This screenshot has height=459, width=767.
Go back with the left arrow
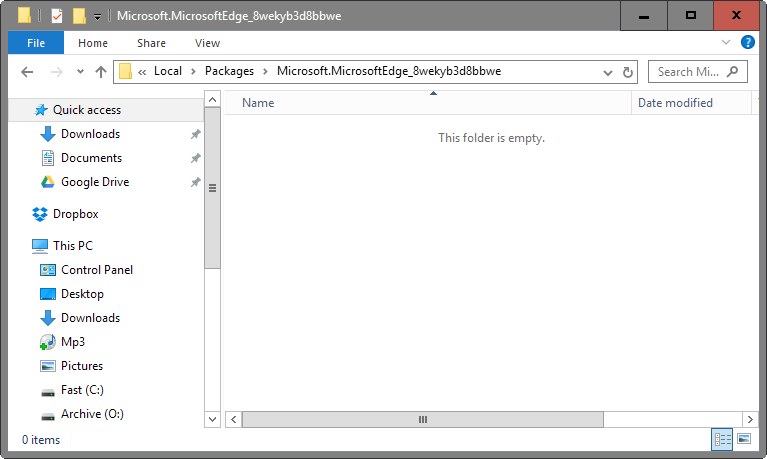coord(27,72)
